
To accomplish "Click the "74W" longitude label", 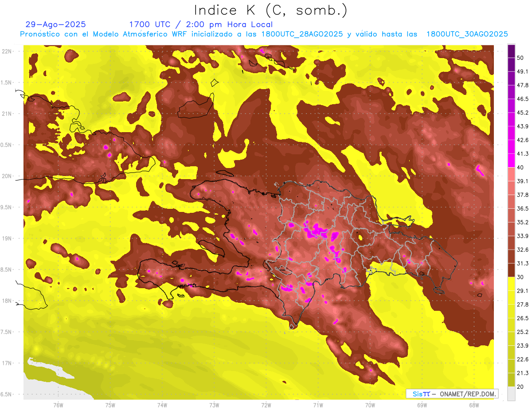I will tap(162, 405).
